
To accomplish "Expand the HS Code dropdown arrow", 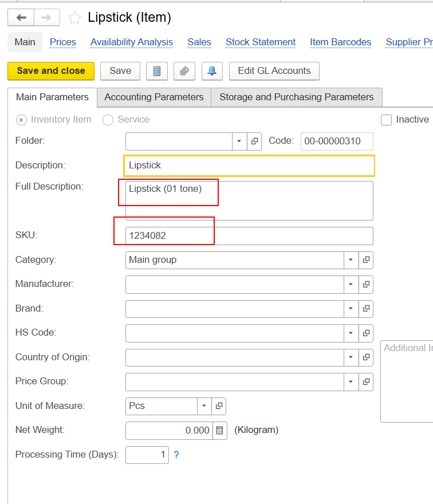I will pyautogui.click(x=351, y=333).
